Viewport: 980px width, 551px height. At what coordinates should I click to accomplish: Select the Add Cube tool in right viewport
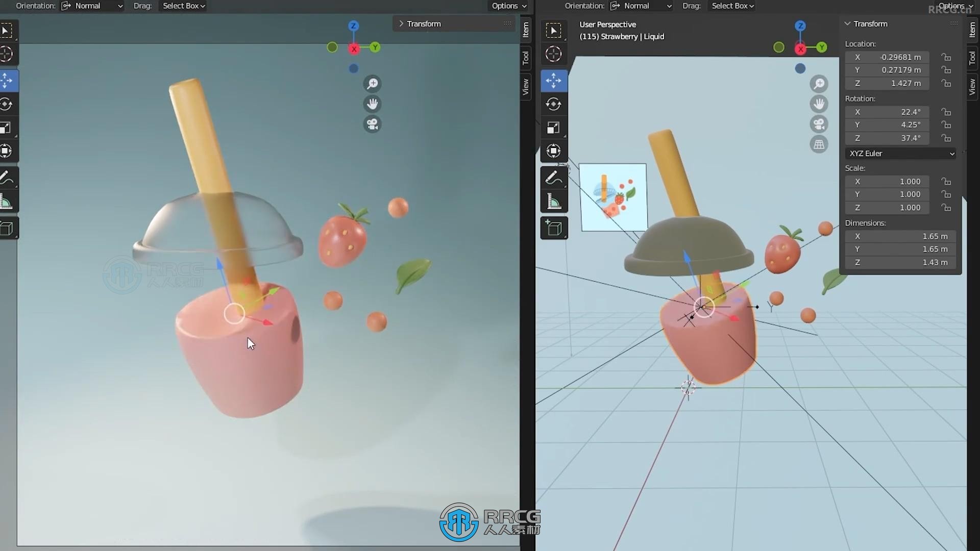554,228
